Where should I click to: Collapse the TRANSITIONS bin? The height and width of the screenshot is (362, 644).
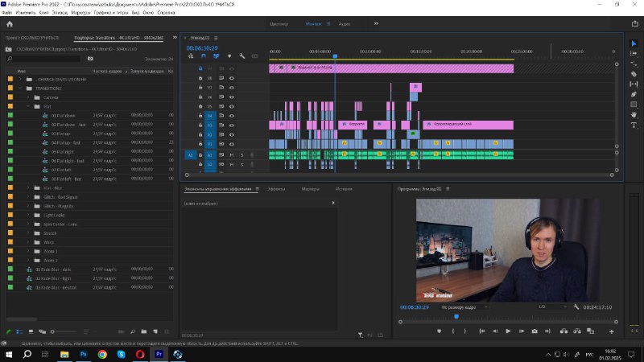pos(19,88)
